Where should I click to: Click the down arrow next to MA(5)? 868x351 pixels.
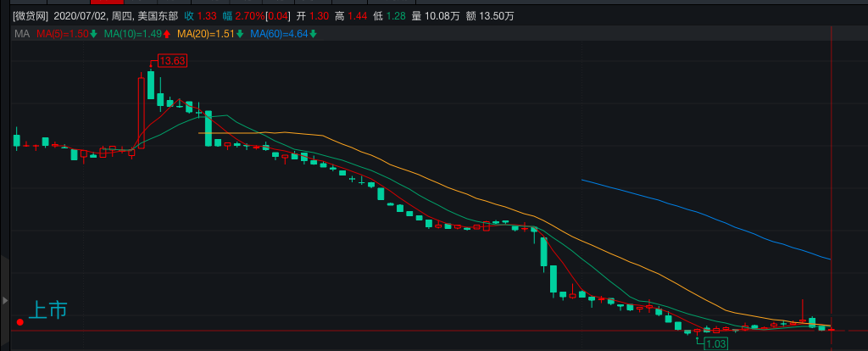[x=93, y=34]
